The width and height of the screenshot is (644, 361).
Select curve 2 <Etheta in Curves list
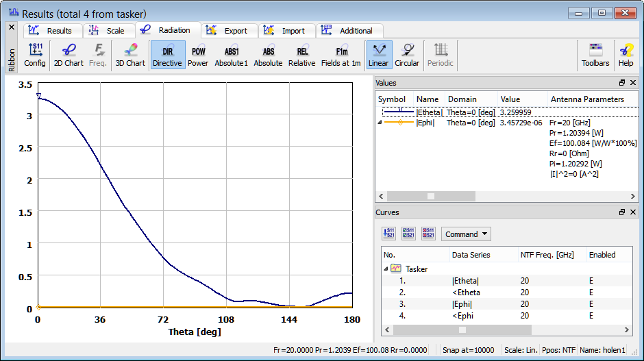(x=506, y=292)
